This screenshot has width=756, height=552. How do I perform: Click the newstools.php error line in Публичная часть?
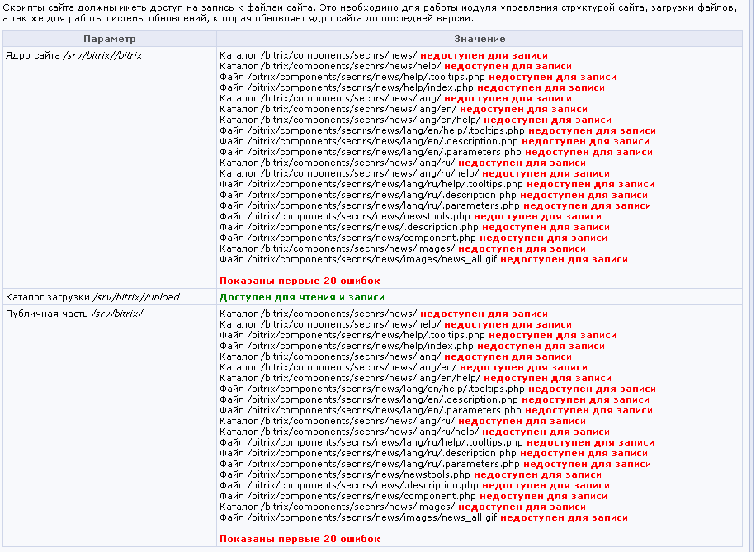coord(410,474)
